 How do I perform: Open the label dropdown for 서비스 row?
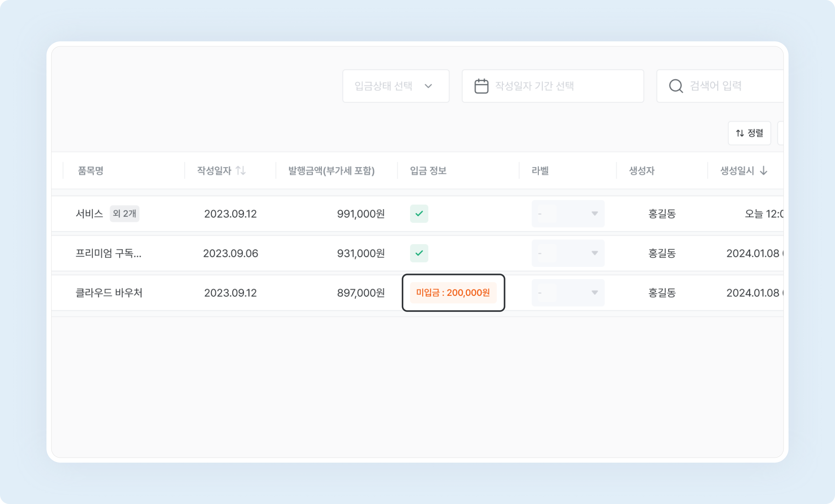pos(568,214)
